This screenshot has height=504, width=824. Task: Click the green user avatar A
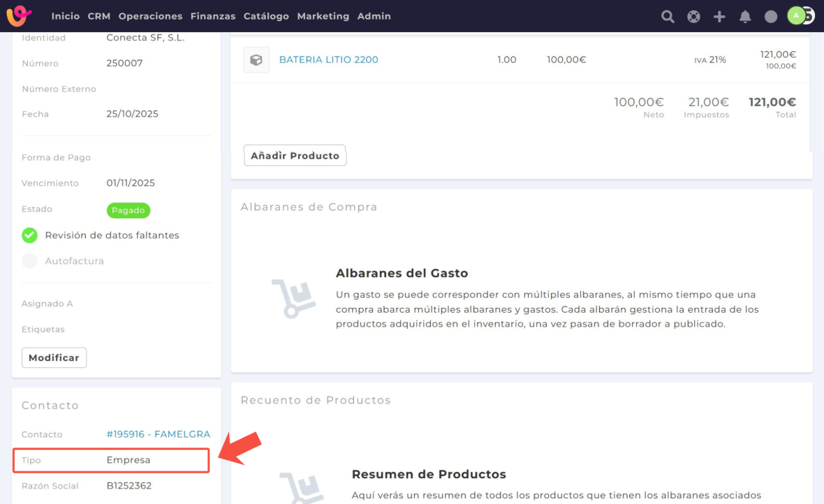coord(796,15)
